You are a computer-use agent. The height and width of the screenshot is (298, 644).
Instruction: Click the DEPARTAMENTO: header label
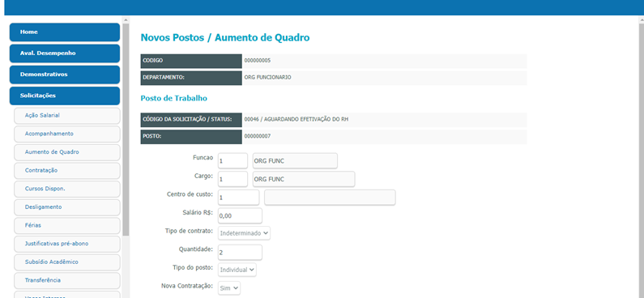pos(164,77)
